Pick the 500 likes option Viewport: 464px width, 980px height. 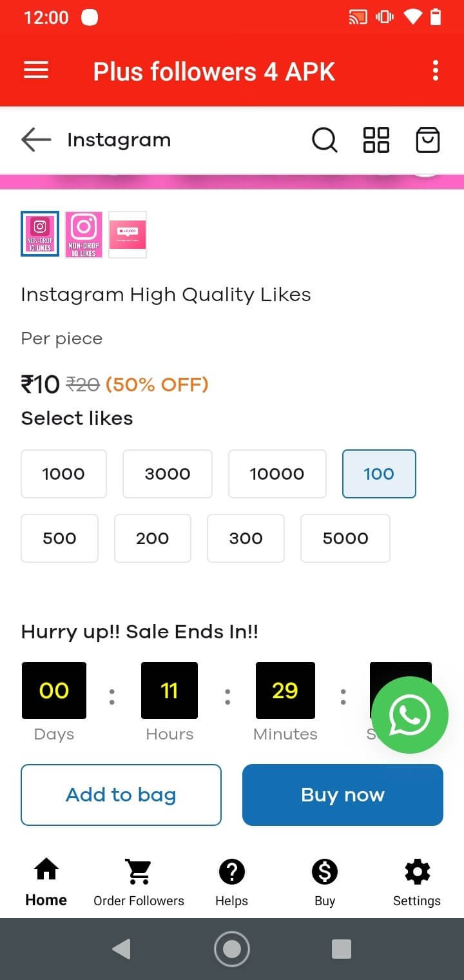[60, 538]
